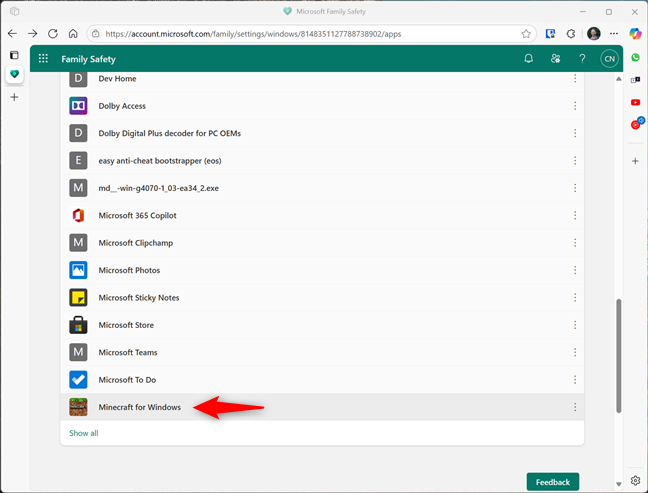Open the browser settings and more menu

tap(614, 33)
